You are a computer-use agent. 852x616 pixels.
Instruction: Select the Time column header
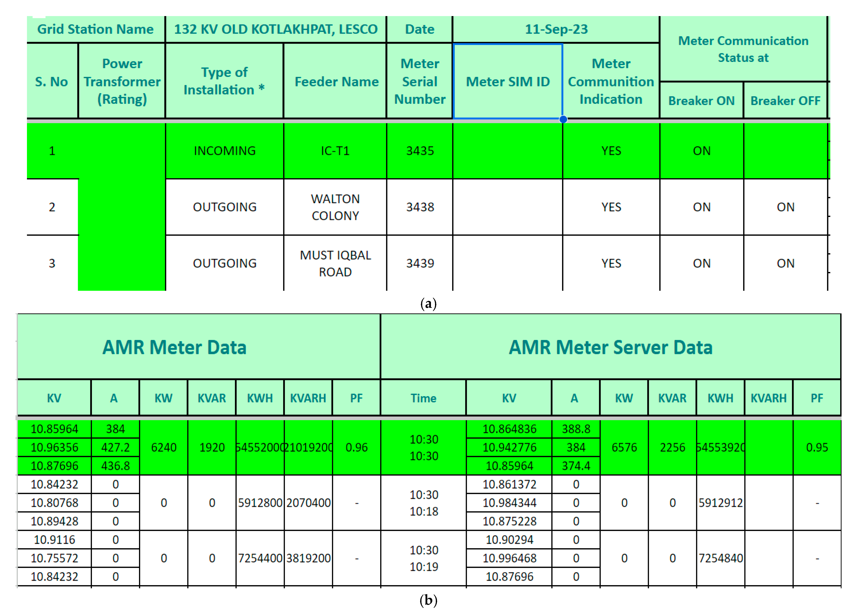(x=423, y=398)
